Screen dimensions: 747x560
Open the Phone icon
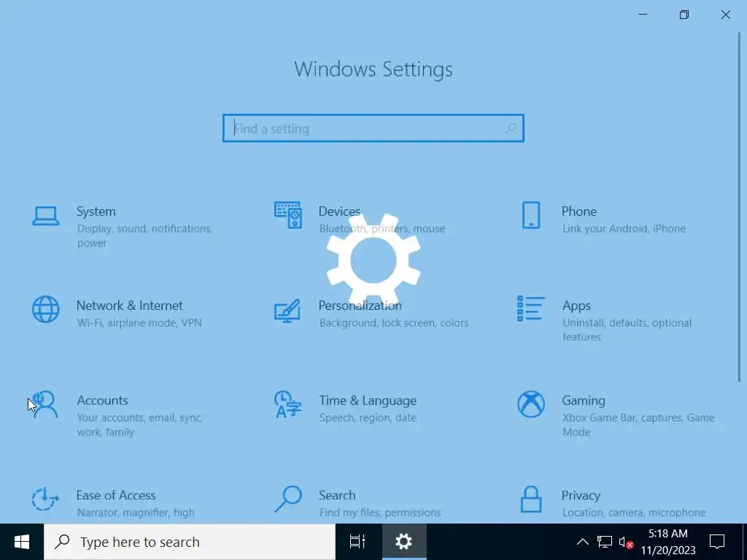tap(531, 215)
